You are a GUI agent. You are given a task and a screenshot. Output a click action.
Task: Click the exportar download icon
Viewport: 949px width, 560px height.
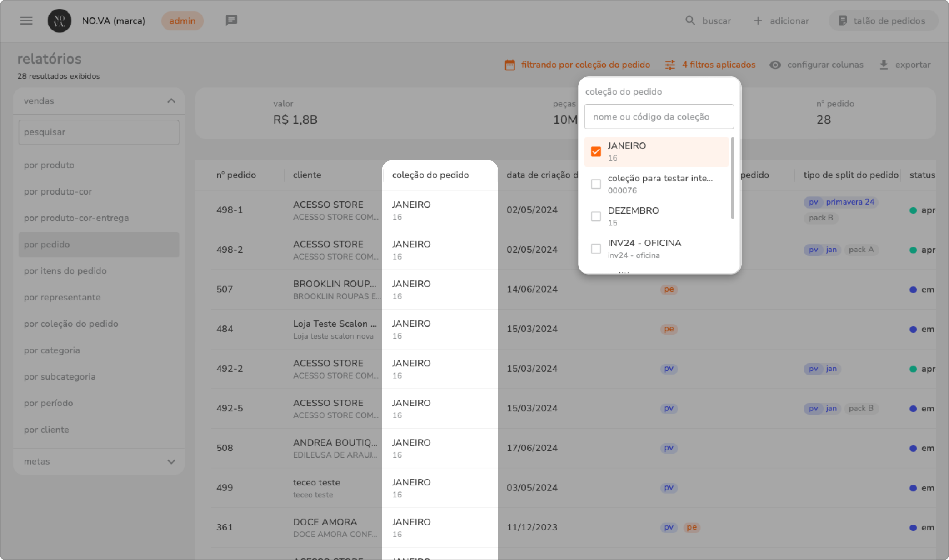[884, 65]
